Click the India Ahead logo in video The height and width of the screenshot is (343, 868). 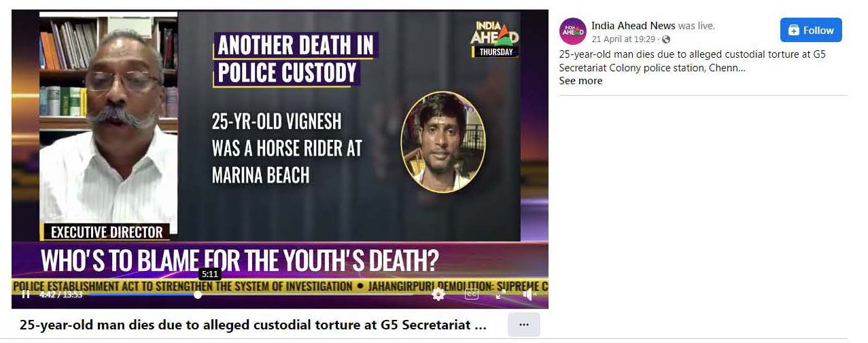coord(495,38)
